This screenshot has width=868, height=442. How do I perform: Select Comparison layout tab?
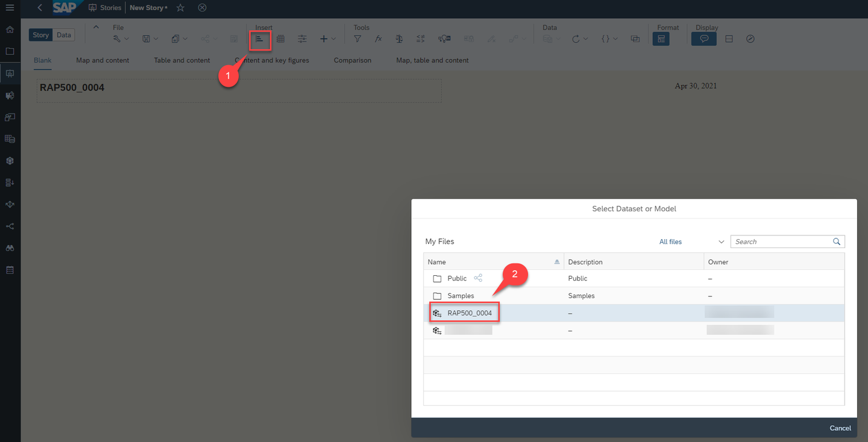(x=353, y=60)
